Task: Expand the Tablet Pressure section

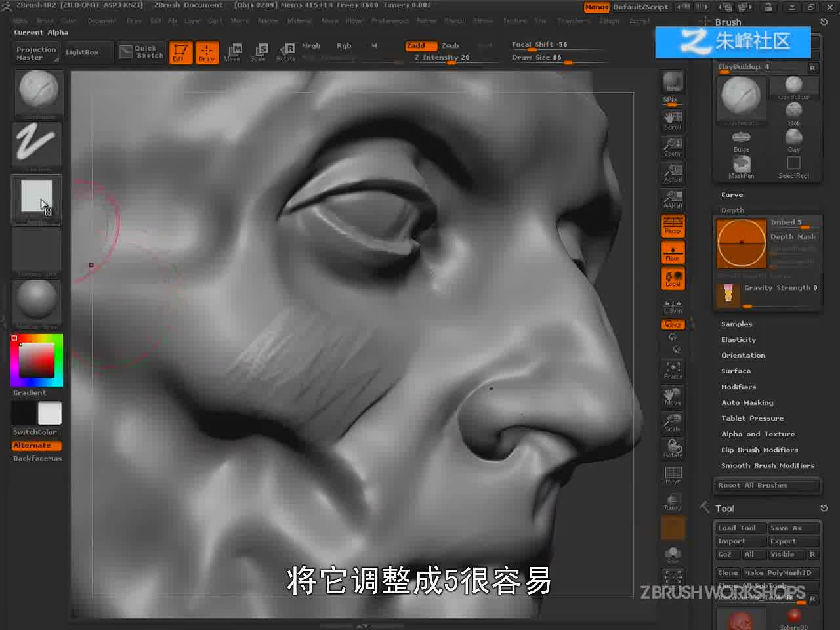Action: (x=752, y=418)
